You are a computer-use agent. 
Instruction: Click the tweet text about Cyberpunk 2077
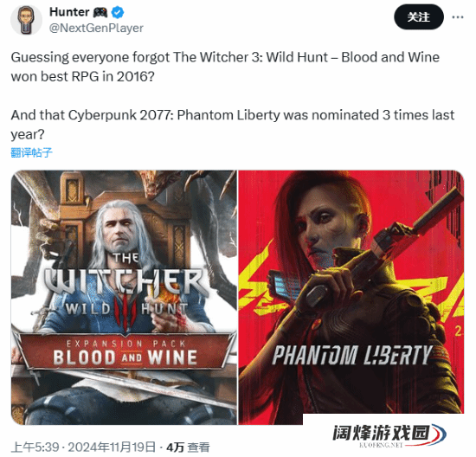click(x=233, y=125)
